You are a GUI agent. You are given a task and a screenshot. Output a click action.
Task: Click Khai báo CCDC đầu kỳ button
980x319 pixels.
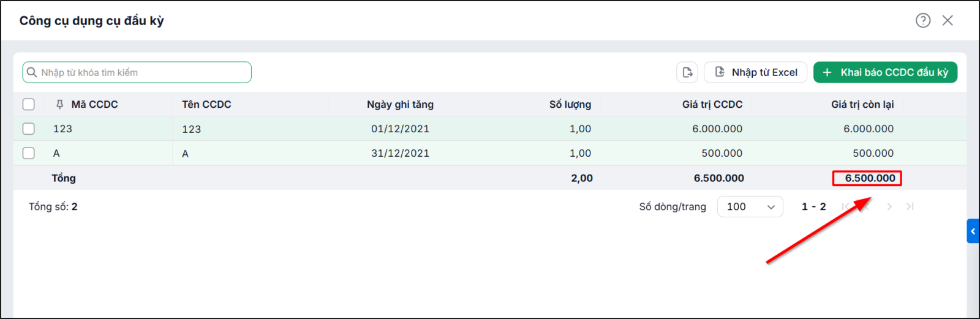885,72
